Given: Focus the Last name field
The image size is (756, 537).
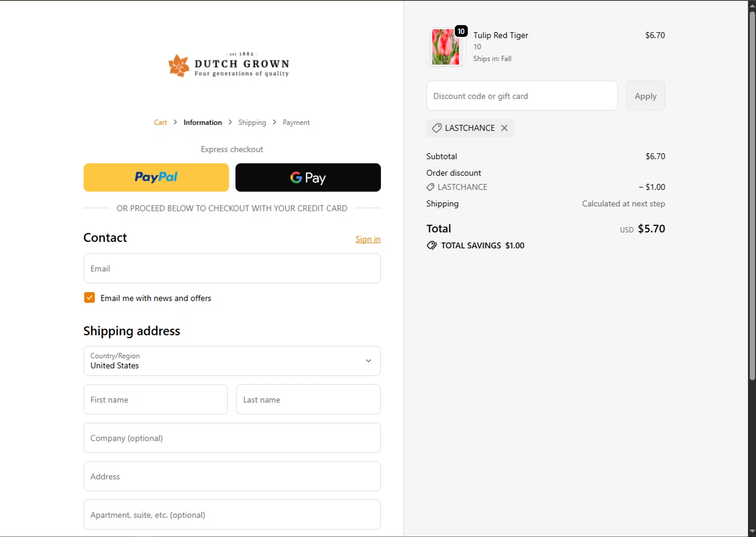Looking at the screenshot, I should click(308, 399).
